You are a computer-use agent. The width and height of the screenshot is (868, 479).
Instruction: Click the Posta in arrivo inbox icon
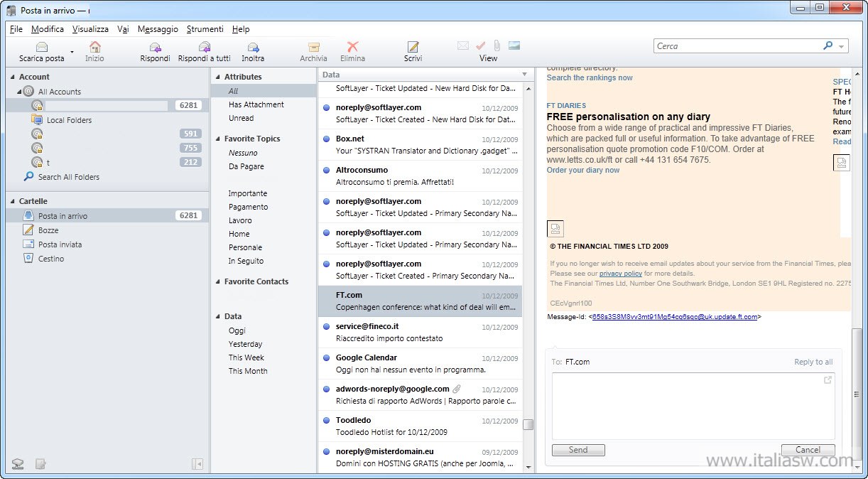pos(28,215)
